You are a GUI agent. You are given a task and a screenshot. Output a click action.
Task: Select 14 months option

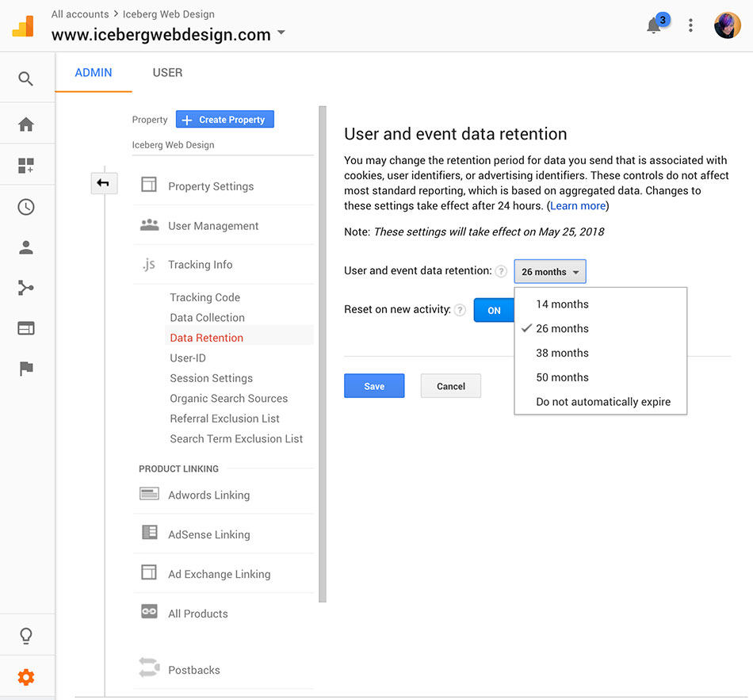pyautogui.click(x=600, y=304)
